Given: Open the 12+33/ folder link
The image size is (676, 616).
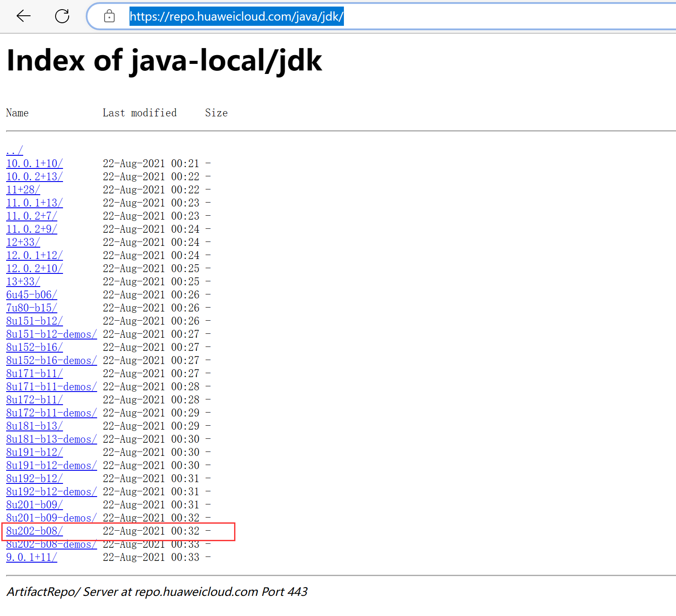Looking at the screenshot, I should point(23,242).
